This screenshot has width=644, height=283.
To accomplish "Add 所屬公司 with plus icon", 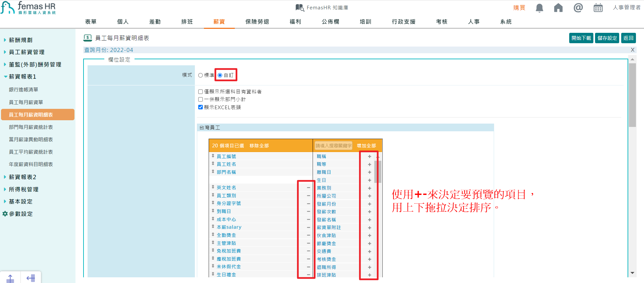I will [369, 196].
